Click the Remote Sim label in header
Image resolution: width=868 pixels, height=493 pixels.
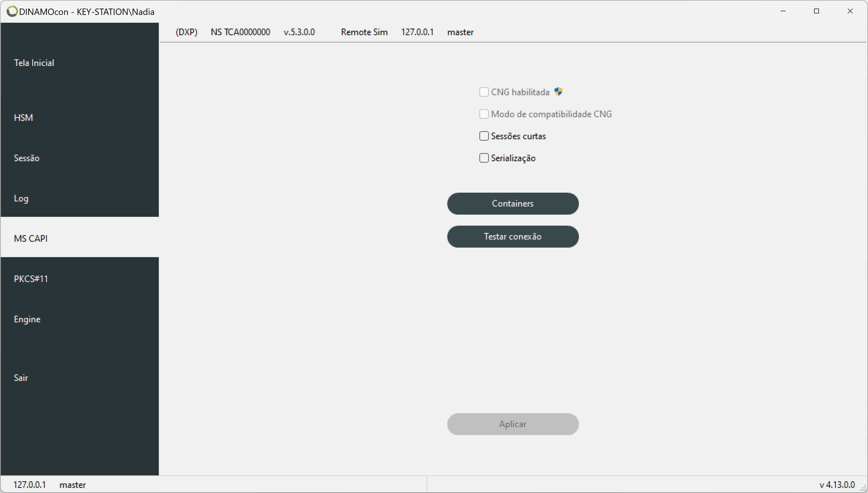[x=364, y=32]
